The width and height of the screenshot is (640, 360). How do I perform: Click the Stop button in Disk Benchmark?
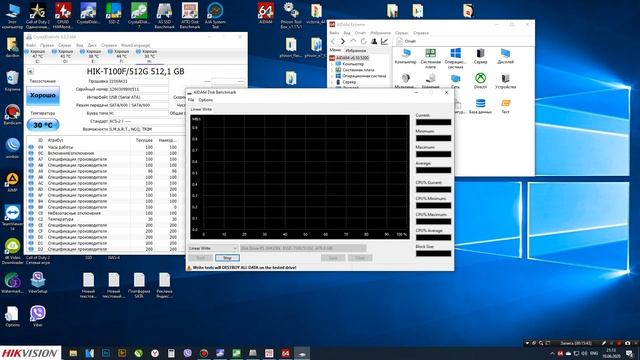(x=227, y=258)
